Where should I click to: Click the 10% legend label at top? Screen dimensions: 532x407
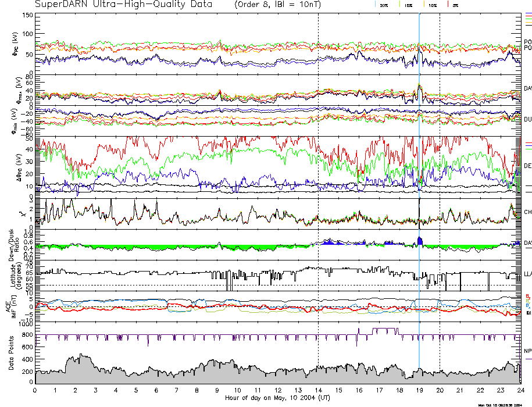[x=433, y=5]
